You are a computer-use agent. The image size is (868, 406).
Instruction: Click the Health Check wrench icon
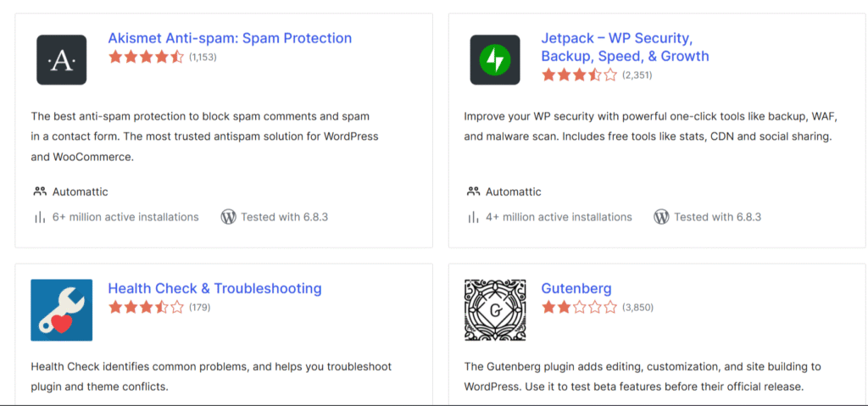click(x=62, y=309)
